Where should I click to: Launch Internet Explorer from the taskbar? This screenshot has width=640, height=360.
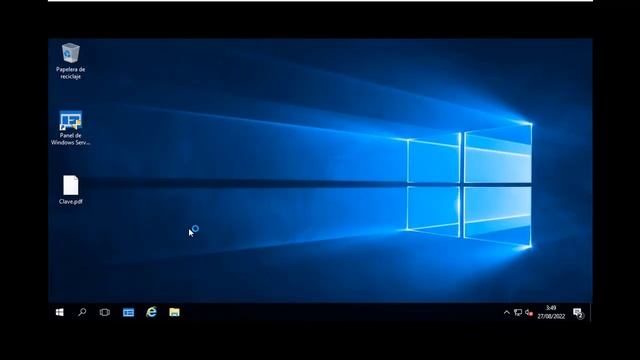click(151, 312)
